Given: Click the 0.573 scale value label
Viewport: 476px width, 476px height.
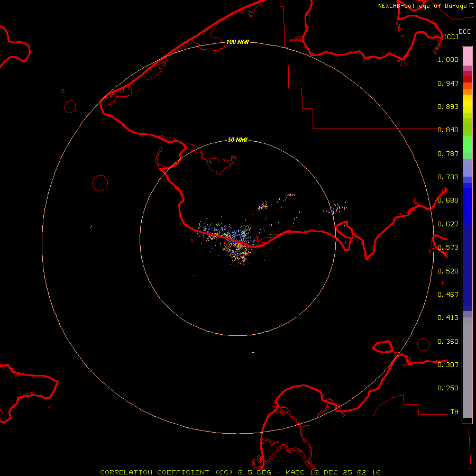Looking at the screenshot, I should pos(448,248).
